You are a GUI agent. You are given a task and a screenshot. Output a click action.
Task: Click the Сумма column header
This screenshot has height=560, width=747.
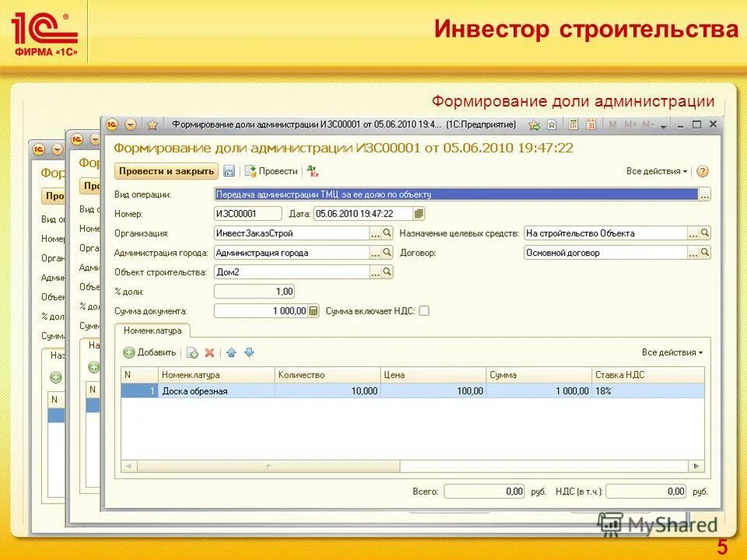coord(539,375)
